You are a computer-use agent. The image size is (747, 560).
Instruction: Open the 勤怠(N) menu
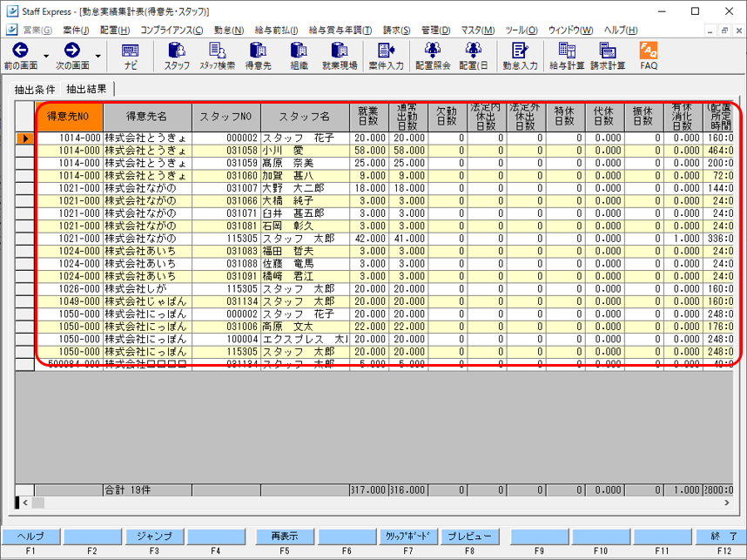[229, 30]
